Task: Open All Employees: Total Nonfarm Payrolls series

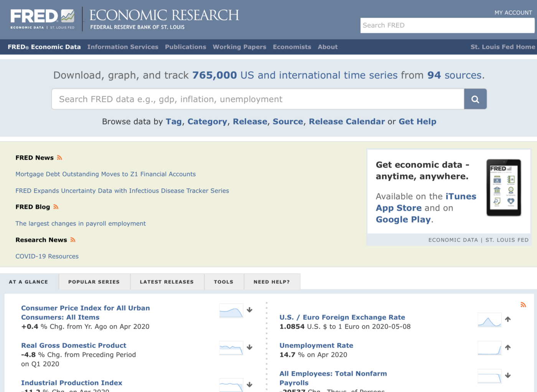Action: click(x=333, y=378)
